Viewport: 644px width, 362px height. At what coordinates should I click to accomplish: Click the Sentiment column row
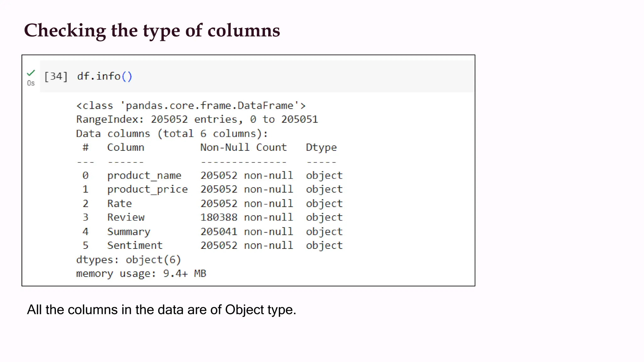pos(135,245)
